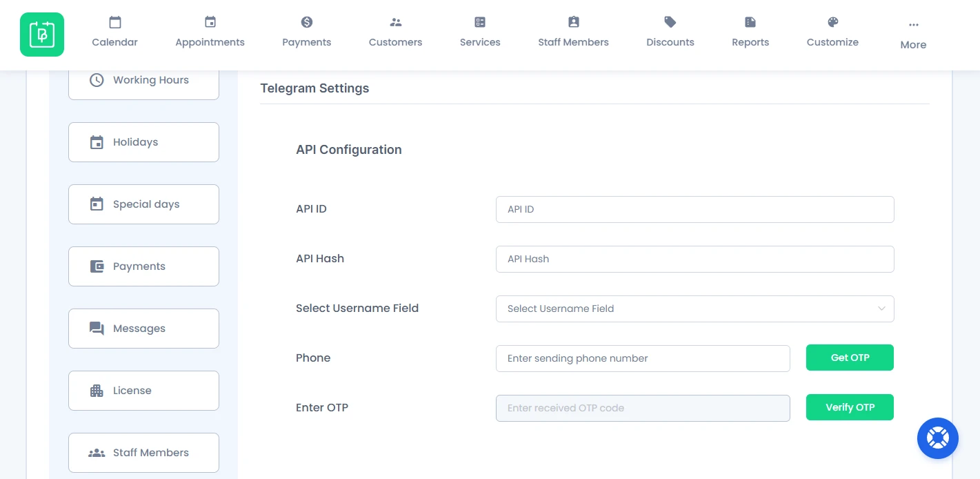
Task: Open Working Hours settings label
Action: pos(151,80)
